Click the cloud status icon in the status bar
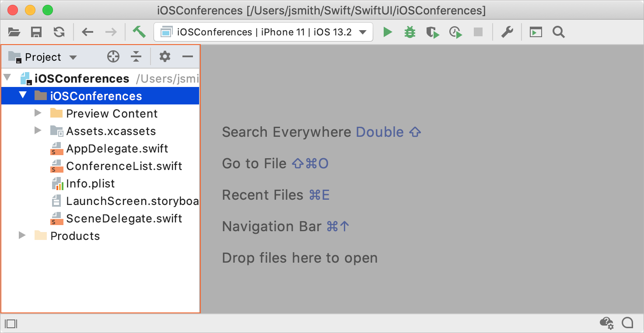The image size is (644, 333). tap(606, 323)
